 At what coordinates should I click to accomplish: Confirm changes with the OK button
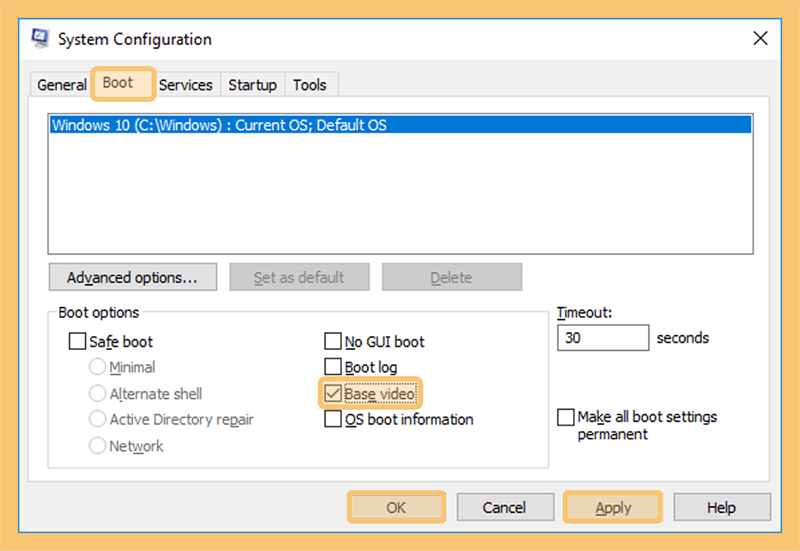click(x=396, y=507)
